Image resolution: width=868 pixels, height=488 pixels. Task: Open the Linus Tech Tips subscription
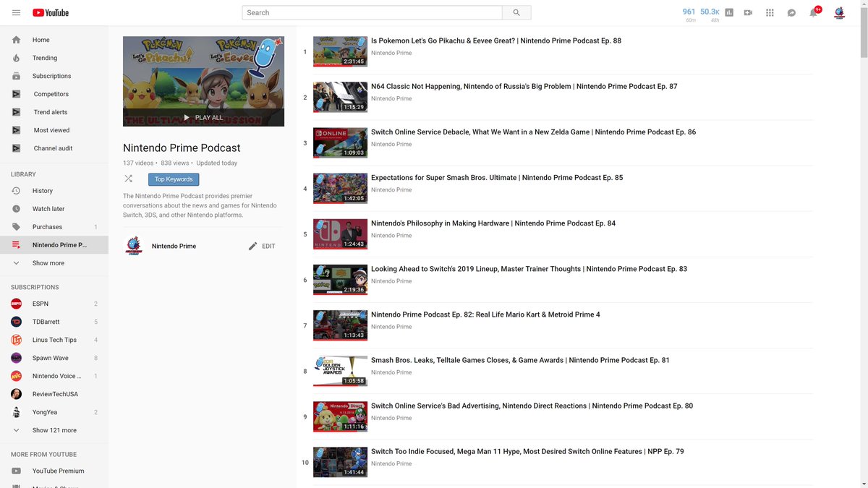pyautogui.click(x=54, y=340)
